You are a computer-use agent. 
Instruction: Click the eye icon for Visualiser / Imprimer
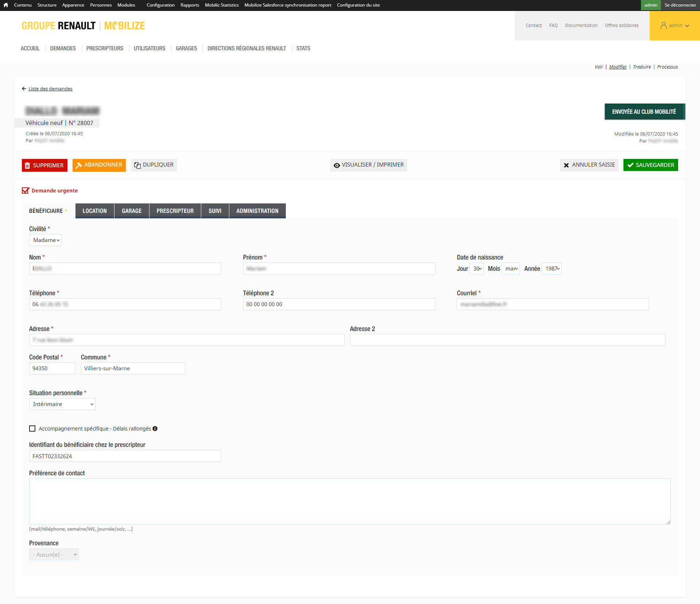click(x=337, y=165)
